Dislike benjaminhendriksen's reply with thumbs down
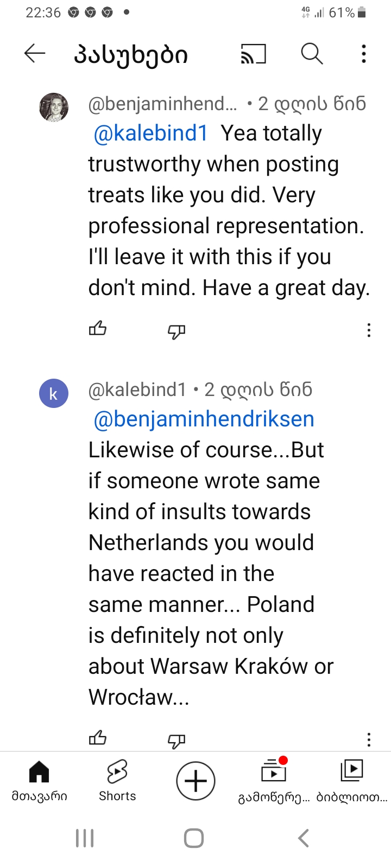 click(176, 331)
